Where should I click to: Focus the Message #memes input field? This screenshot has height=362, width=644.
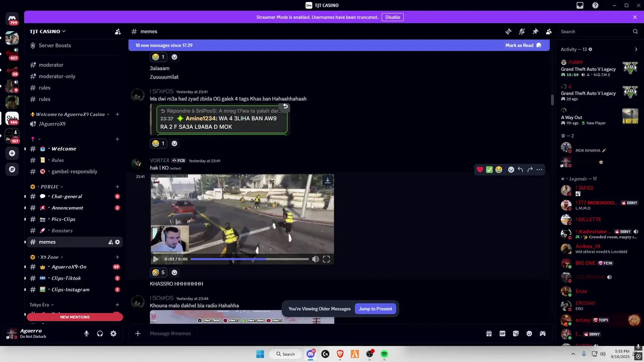(312, 333)
